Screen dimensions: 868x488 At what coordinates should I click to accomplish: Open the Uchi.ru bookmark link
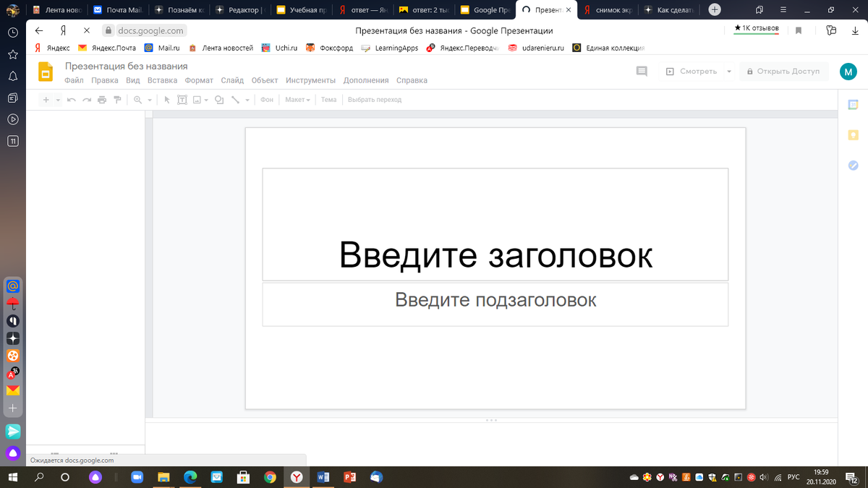click(x=281, y=48)
